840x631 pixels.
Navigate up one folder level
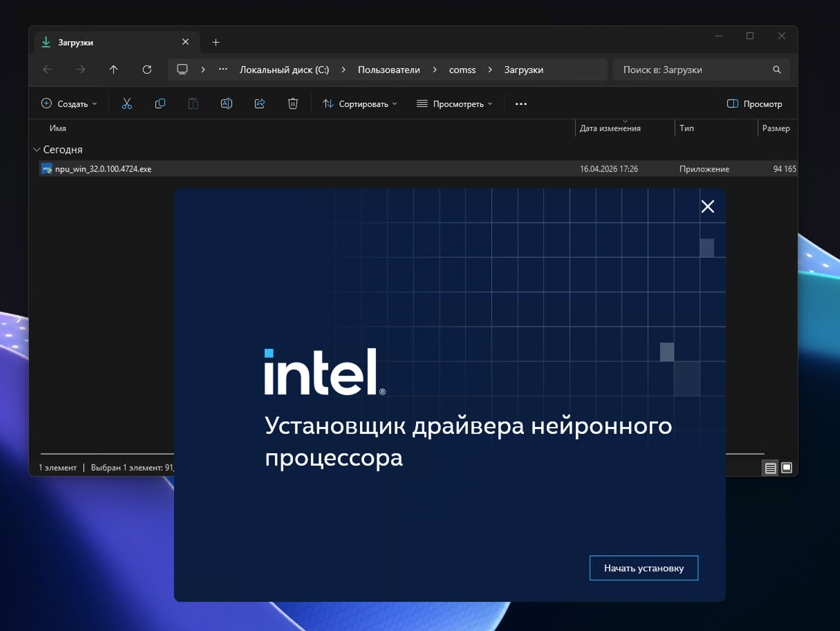113,69
